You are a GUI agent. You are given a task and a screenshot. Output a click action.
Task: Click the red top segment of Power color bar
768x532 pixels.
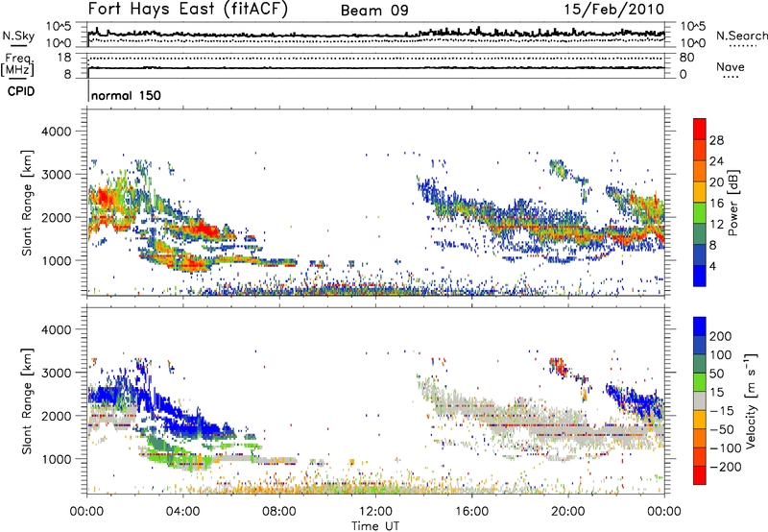coord(700,129)
